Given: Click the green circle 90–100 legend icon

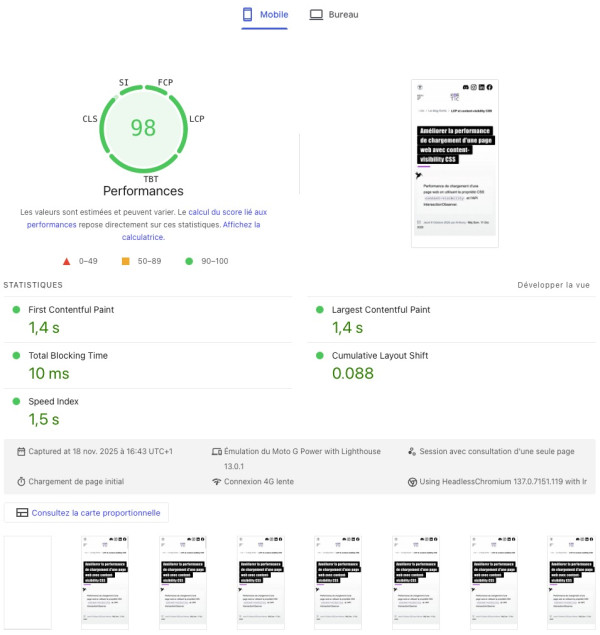Looking at the screenshot, I should click(189, 261).
